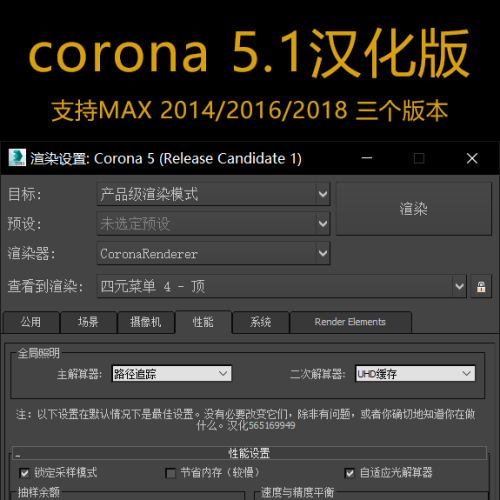Close the render settings window
The image size is (500, 500).
coord(472,158)
